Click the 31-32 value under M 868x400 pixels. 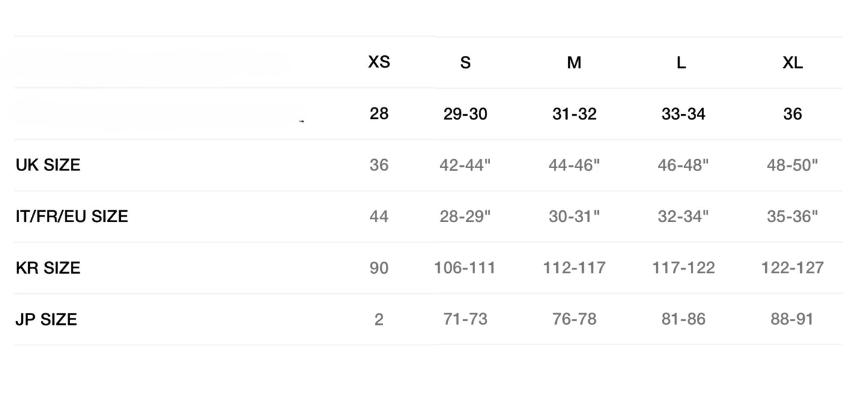coord(574,114)
